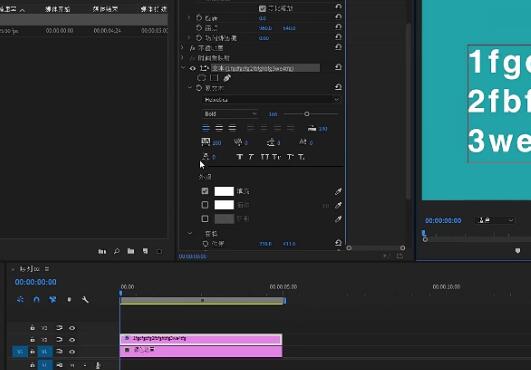The width and height of the screenshot is (531, 370).
Task: Hide the text layer via eye icon
Action: [x=192, y=68]
